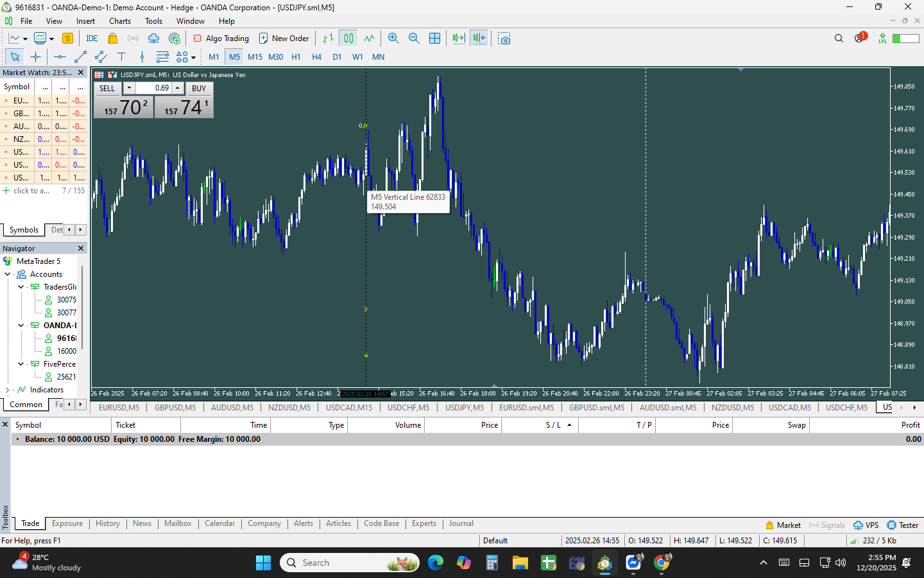Open the chart type line icon
924x578 pixels.
tap(15, 39)
